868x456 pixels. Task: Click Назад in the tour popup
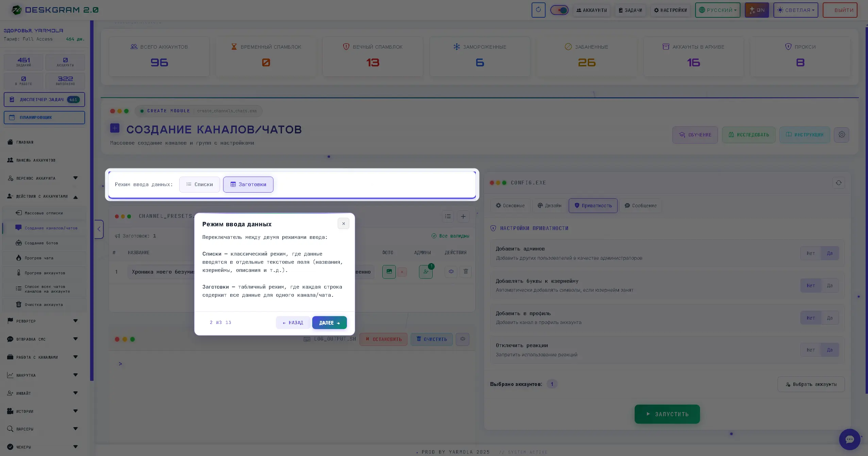click(x=293, y=323)
